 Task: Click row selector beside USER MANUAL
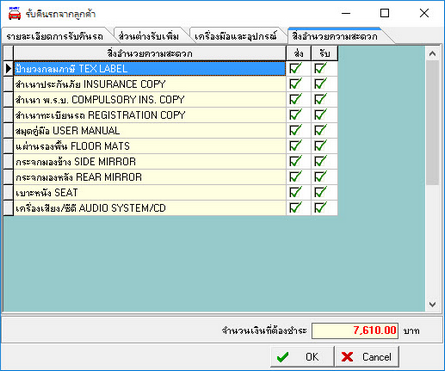[8, 130]
